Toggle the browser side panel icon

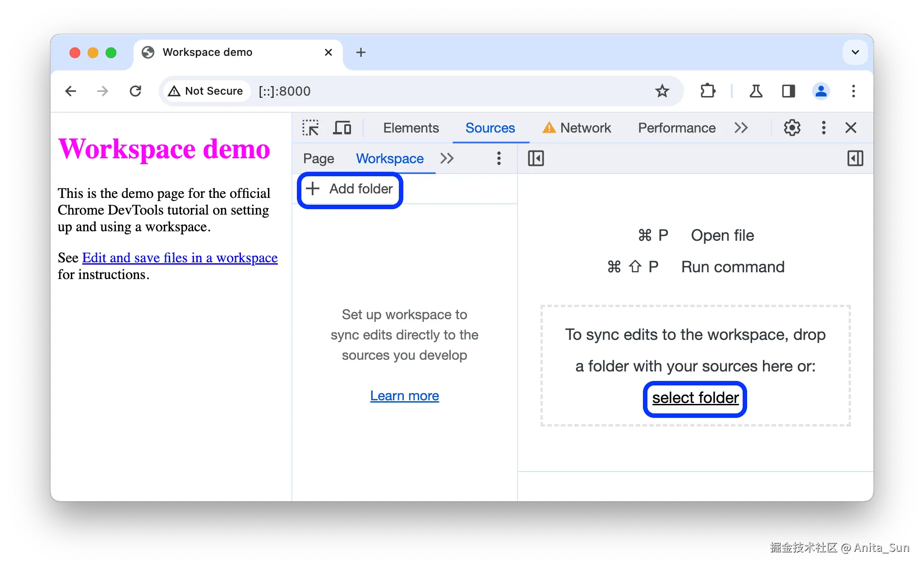tap(788, 91)
